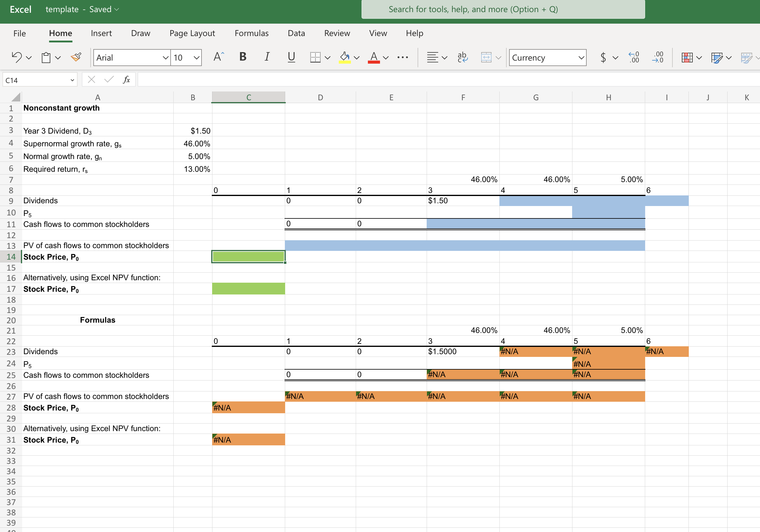This screenshot has height=532, width=760.
Task: Expand the Saved document status menu
Action: pyautogui.click(x=117, y=9)
